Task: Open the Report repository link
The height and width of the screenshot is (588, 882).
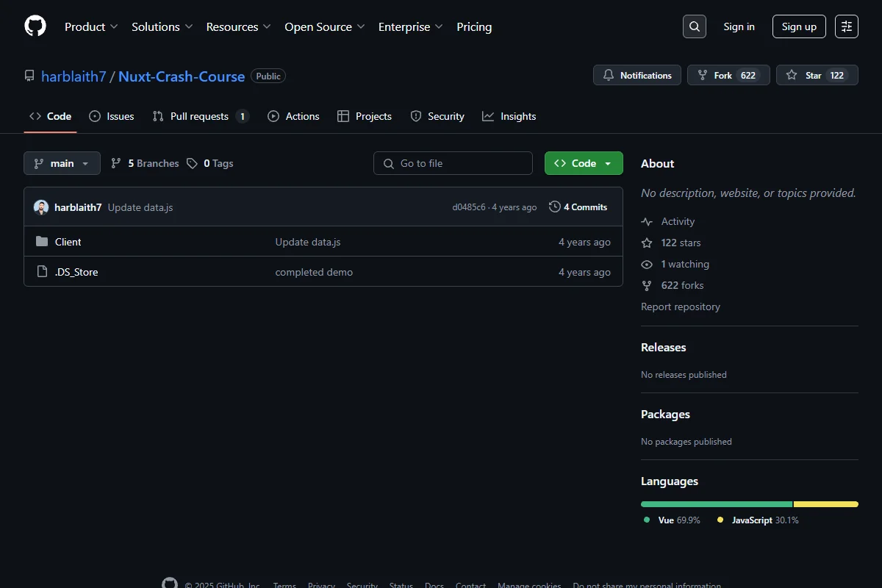Action: 681,306
